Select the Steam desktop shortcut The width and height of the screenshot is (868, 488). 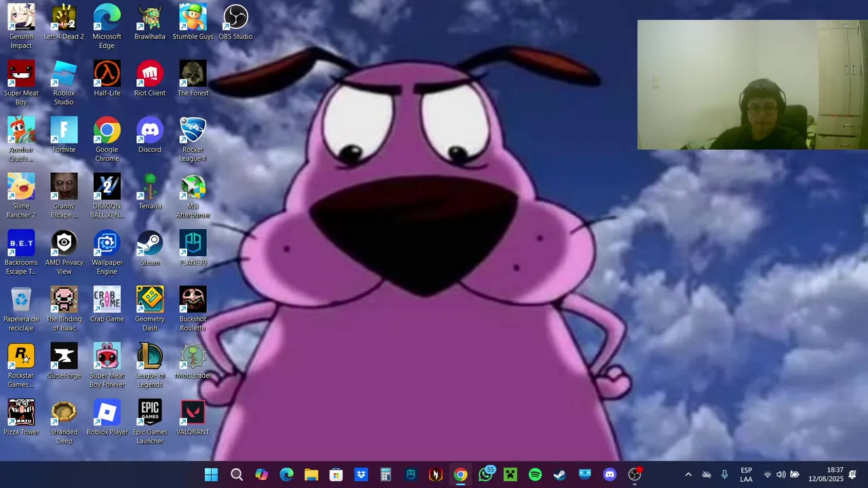(x=150, y=248)
